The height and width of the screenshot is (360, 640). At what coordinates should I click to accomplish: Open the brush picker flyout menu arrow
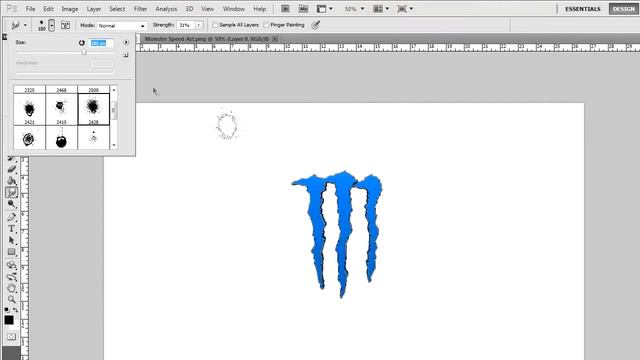click(126, 42)
